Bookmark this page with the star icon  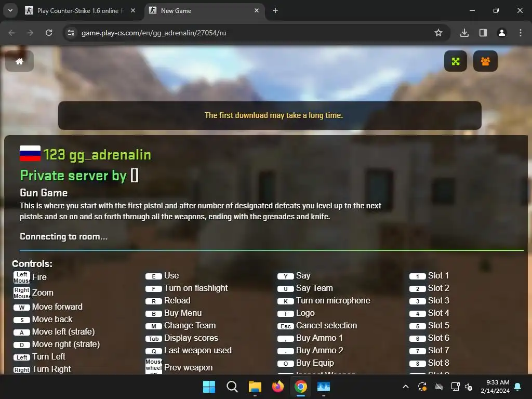pos(438,33)
